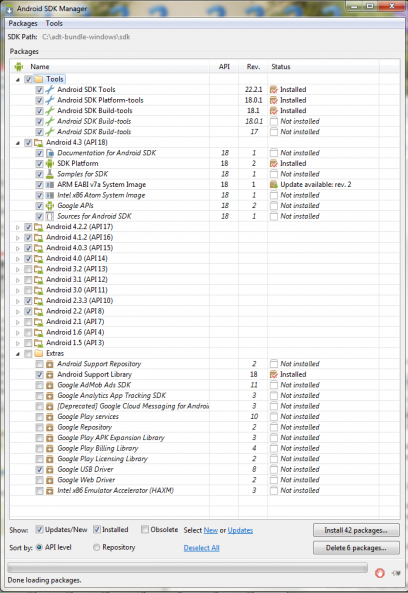Viewport: 408px width, 593px height.
Task: Click the Google USB Driver package icon
Action: pyautogui.click(x=50, y=469)
